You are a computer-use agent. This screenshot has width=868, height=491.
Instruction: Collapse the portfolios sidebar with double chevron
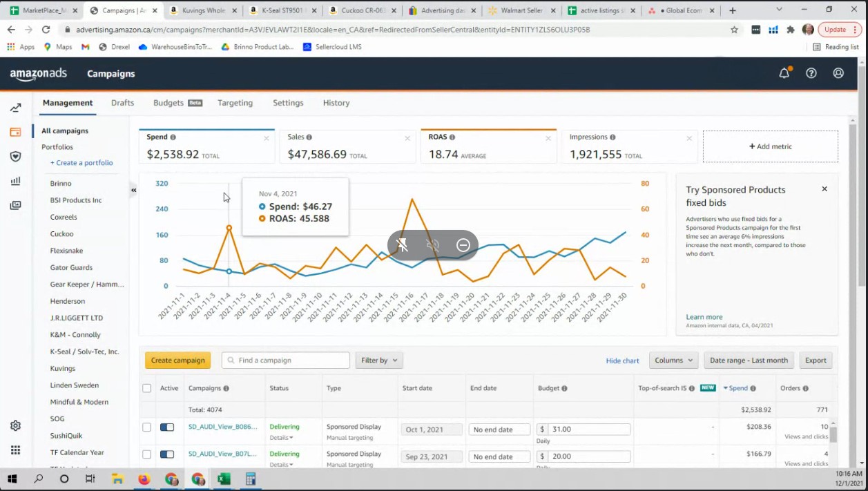coord(134,190)
